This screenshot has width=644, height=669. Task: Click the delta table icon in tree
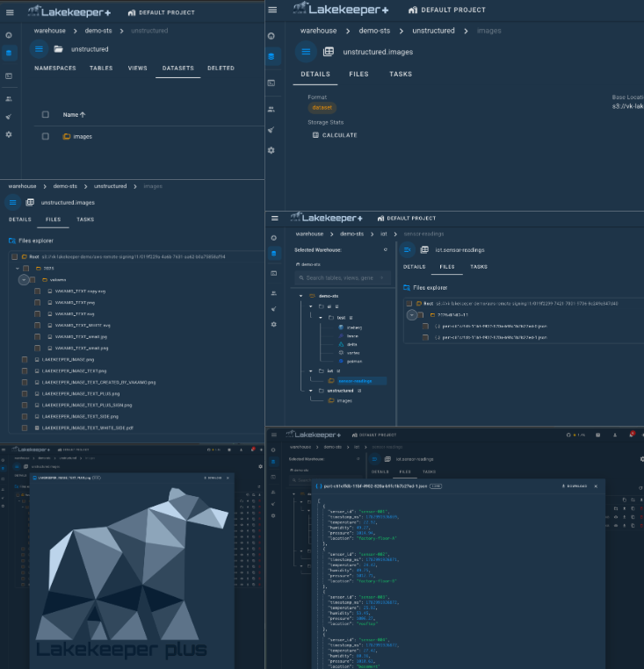pyautogui.click(x=341, y=344)
